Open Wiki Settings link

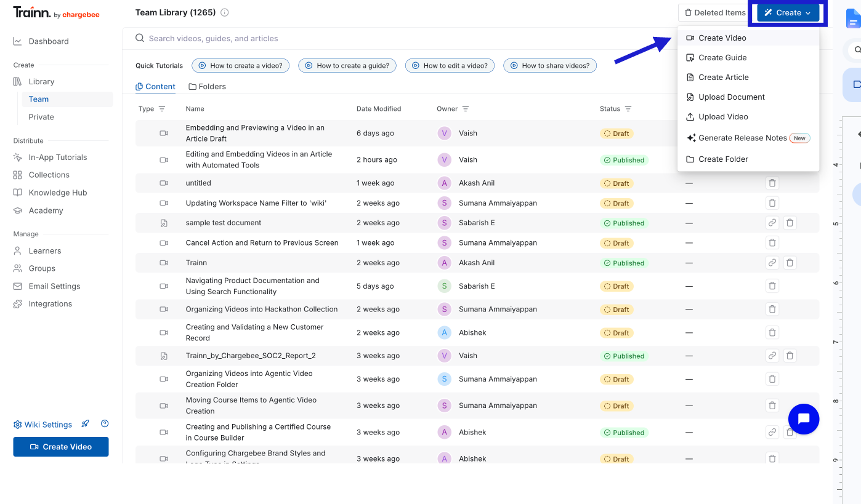[x=42, y=425]
